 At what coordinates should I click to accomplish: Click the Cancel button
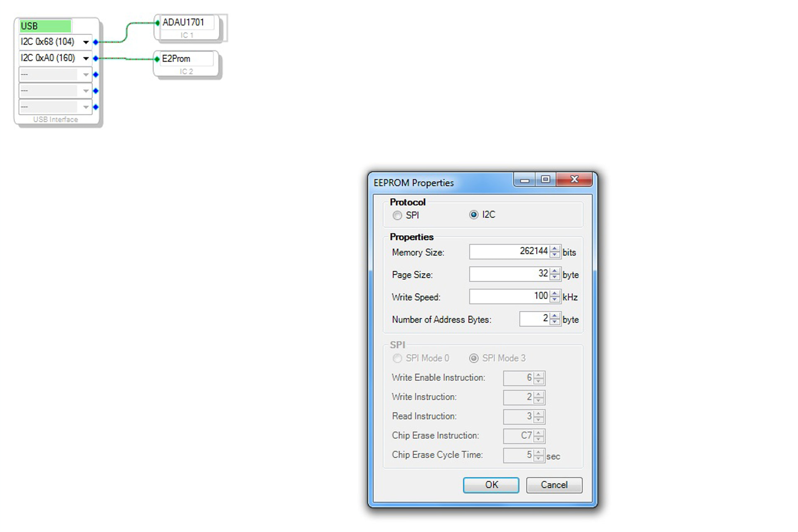[554, 485]
